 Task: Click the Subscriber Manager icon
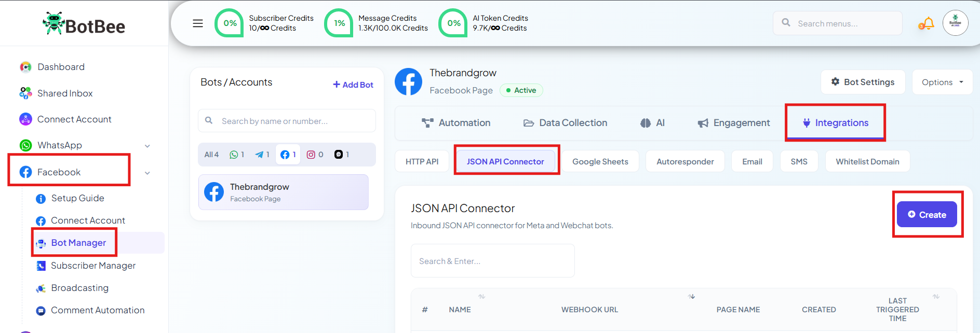(41, 266)
